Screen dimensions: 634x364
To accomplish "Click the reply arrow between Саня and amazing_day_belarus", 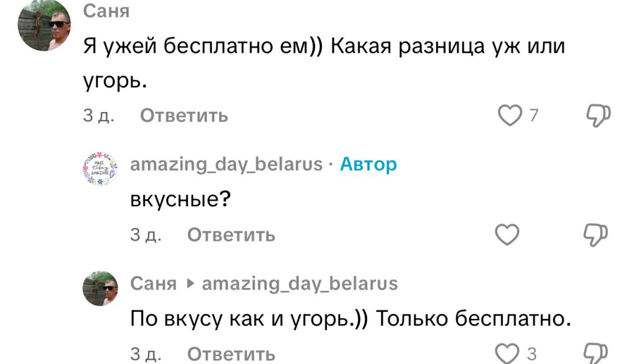I will tap(191, 283).
